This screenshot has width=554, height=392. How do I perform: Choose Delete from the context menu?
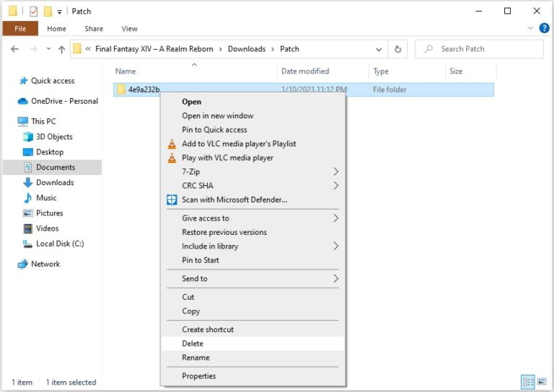193,344
